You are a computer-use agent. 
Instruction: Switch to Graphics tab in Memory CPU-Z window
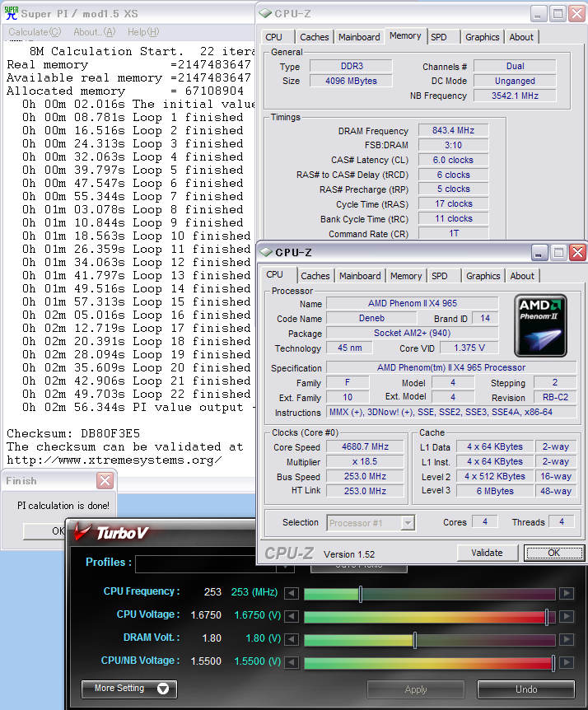(x=482, y=37)
